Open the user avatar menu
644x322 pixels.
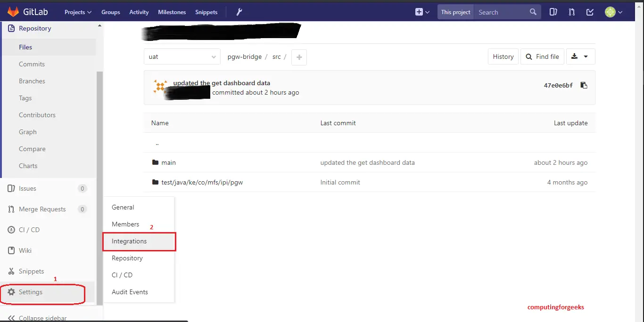(613, 12)
